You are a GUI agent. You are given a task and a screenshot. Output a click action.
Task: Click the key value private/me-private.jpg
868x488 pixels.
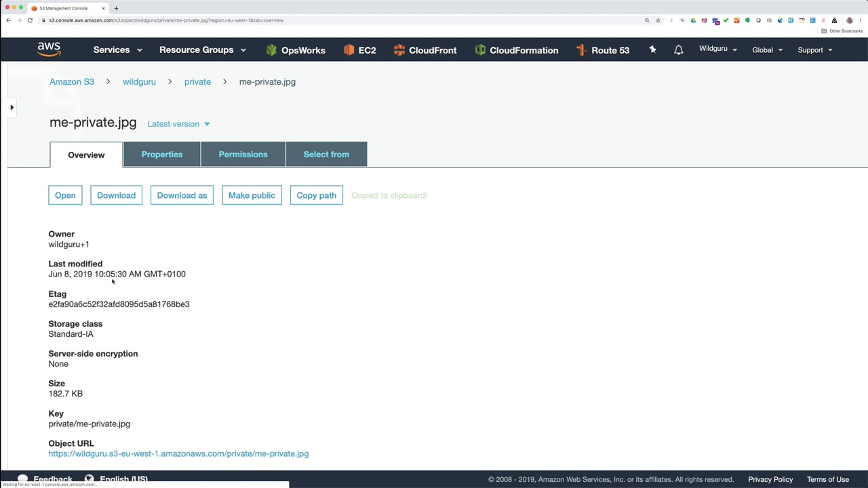pyautogui.click(x=89, y=424)
